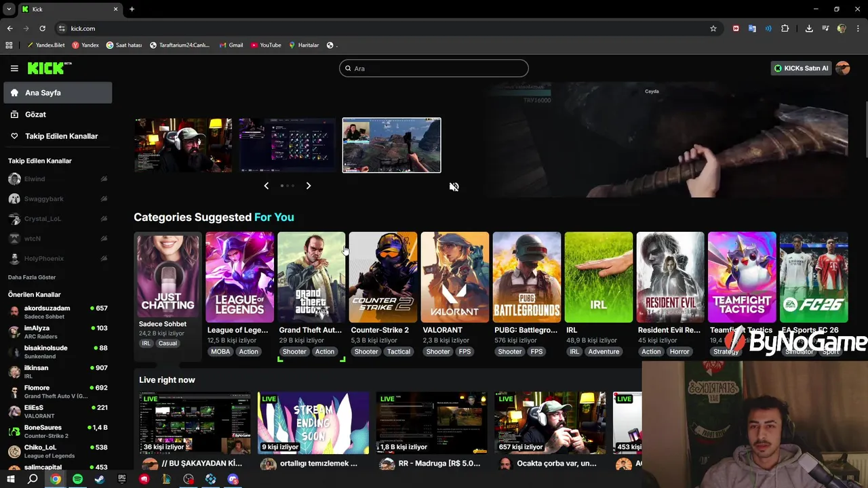Select the highlighted third featured stream thumbnail
868x488 pixels.
(x=391, y=145)
